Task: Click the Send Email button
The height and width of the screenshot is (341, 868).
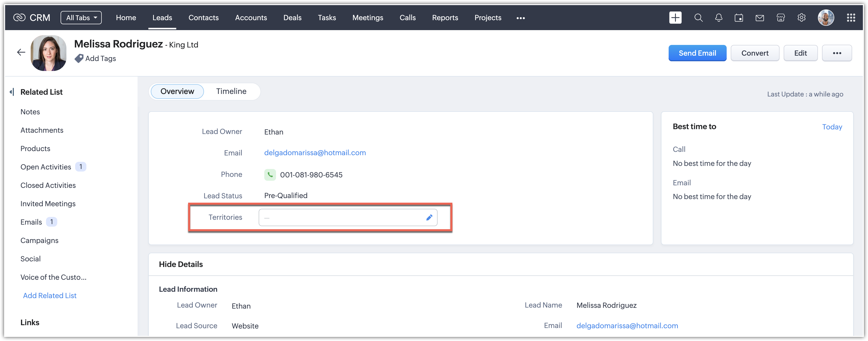Action: pyautogui.click(x=697, y=53)
